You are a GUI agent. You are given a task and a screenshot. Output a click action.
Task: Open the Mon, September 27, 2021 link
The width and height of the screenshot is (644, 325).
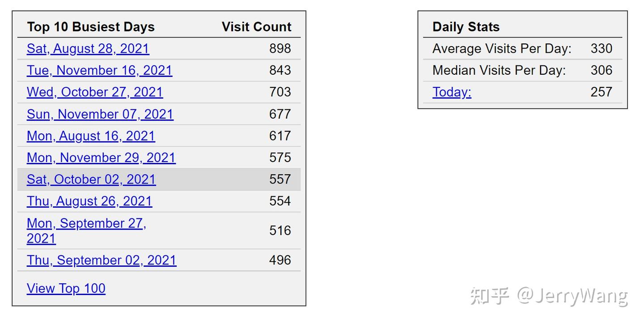[x=86, y=223]
